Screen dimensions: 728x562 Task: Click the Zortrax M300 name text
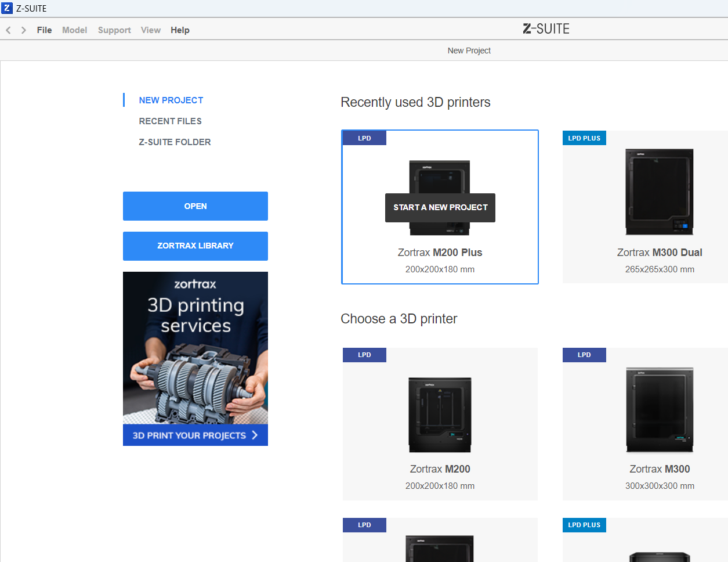pyautogui.click(x=660, y=469)
